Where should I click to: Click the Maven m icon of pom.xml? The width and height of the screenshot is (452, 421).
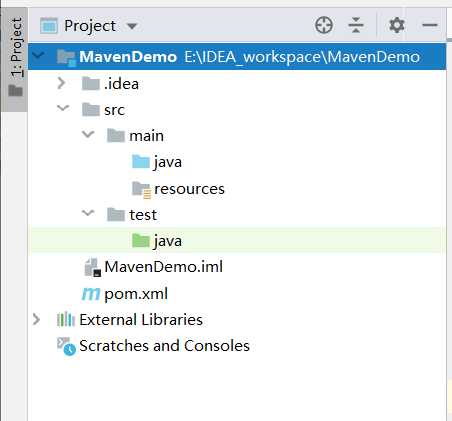(x=91, y=294)
